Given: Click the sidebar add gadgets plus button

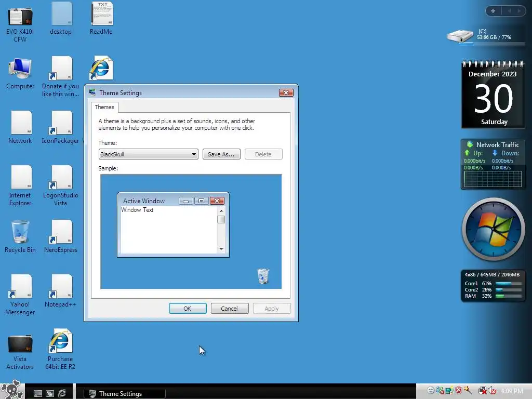Looking at the screenshot, I should pos(493,11).
